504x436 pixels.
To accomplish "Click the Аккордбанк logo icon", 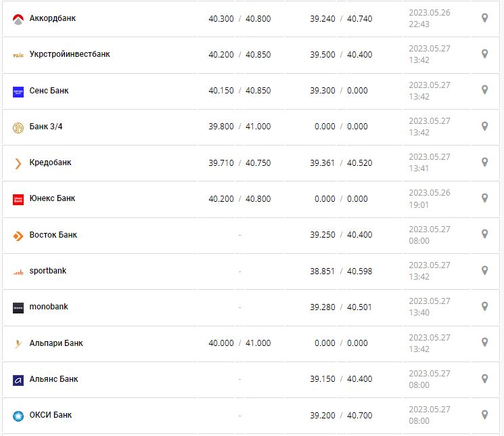I will (x=18, y=19).
